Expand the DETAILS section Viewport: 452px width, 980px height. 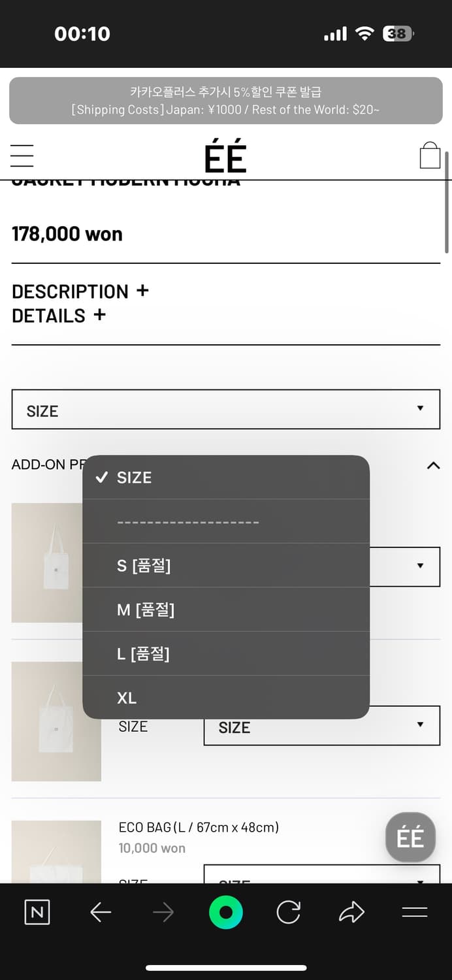(x=59, y=316)
